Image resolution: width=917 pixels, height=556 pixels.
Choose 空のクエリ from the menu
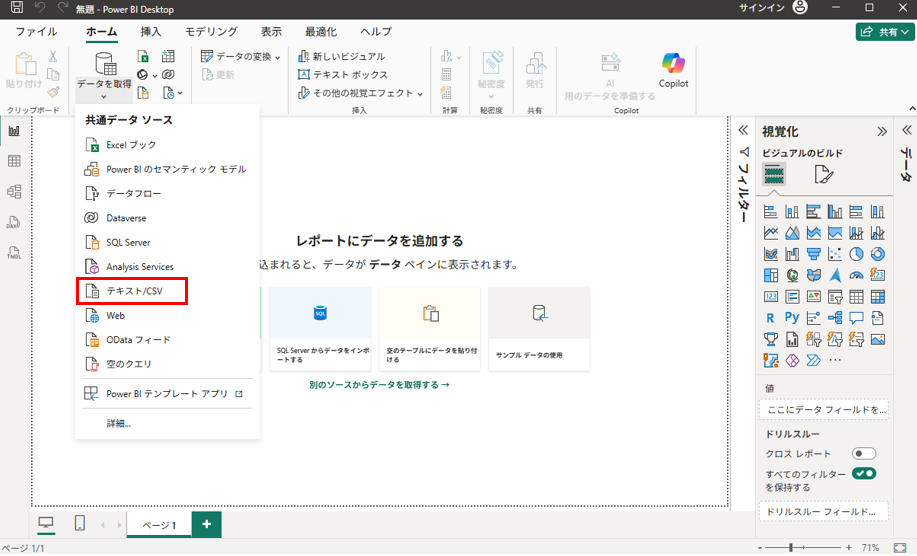point(167,364)
